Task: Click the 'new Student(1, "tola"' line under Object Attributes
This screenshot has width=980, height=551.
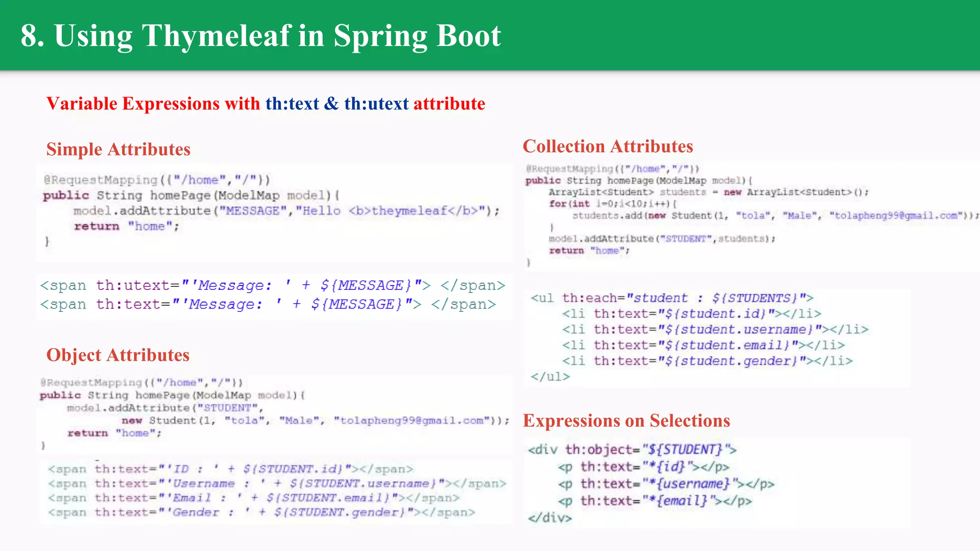Action: (x=315, y=420)
